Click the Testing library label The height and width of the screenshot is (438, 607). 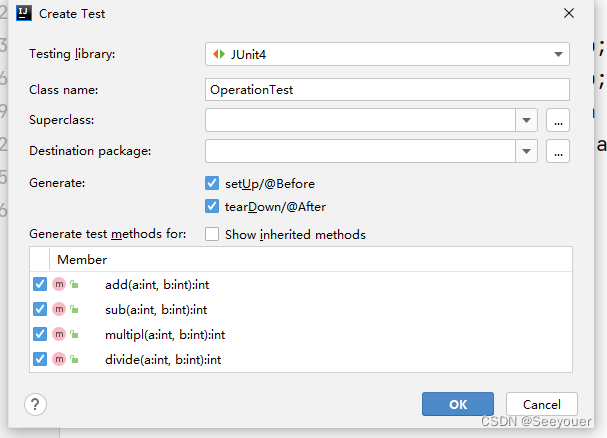point(72,54)
